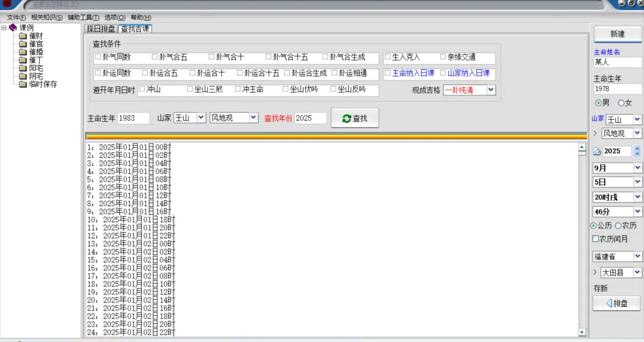This screenshot has height=342, width=644.
Task: Open the 帮助(H) menu
Action: coord(141,17)
